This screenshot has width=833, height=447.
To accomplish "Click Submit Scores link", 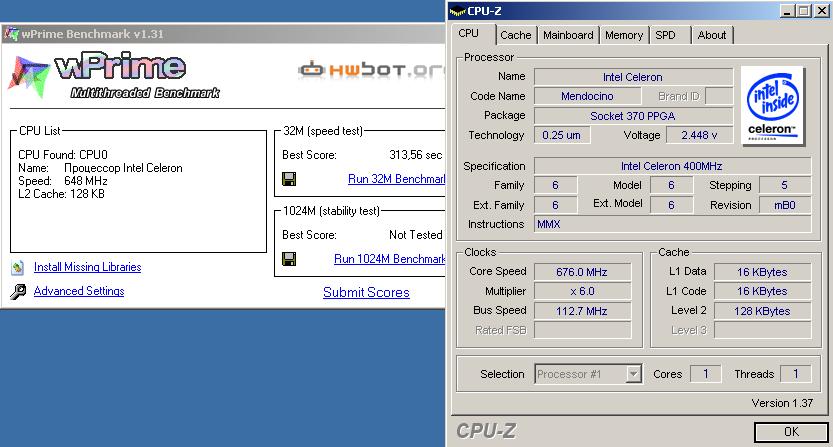I will pos(367,292).
